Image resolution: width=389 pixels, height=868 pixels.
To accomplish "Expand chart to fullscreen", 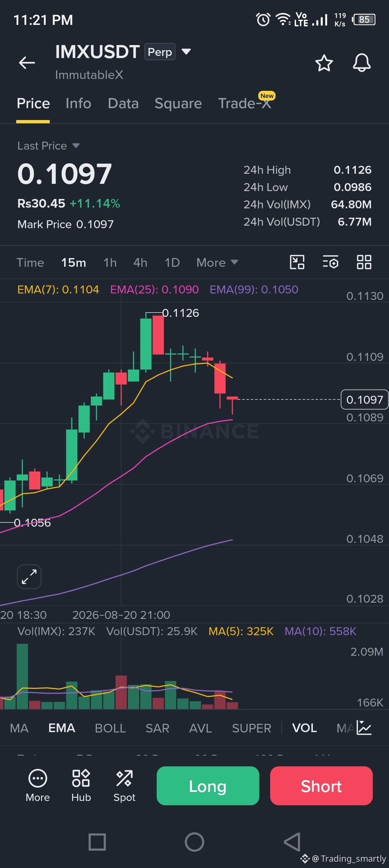I will (x=29, y=576).
